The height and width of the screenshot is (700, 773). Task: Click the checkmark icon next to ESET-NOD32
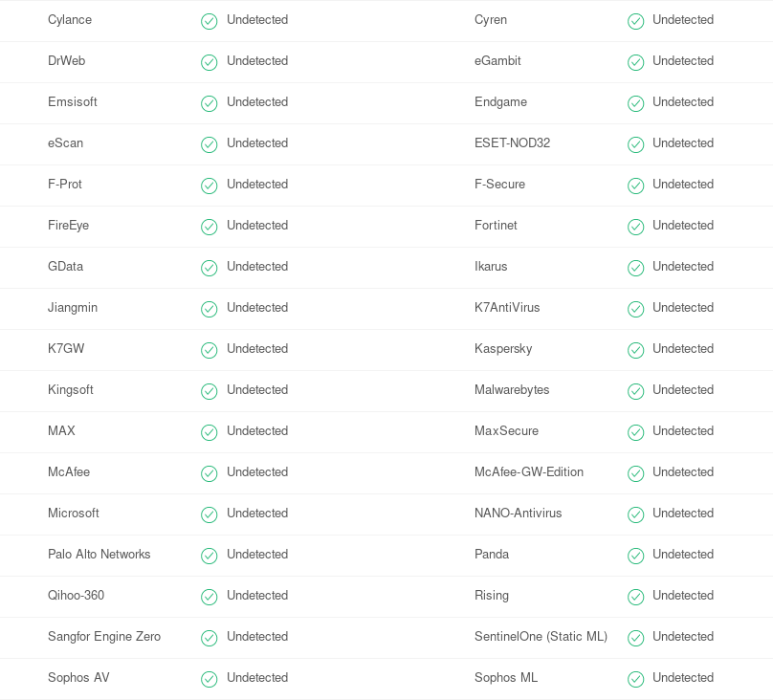click(x=635, y=144)
